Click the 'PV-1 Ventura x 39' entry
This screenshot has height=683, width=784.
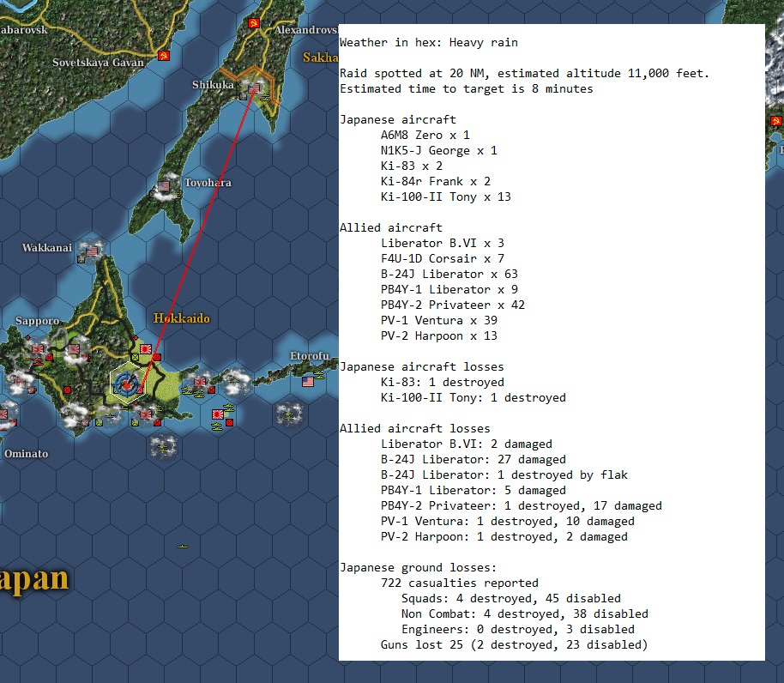[x=439, y=321]
